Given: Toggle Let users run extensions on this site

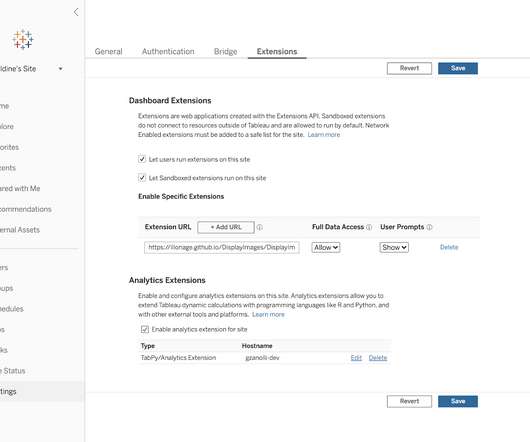Looking at the screenshot, I should tap(142, 159).
